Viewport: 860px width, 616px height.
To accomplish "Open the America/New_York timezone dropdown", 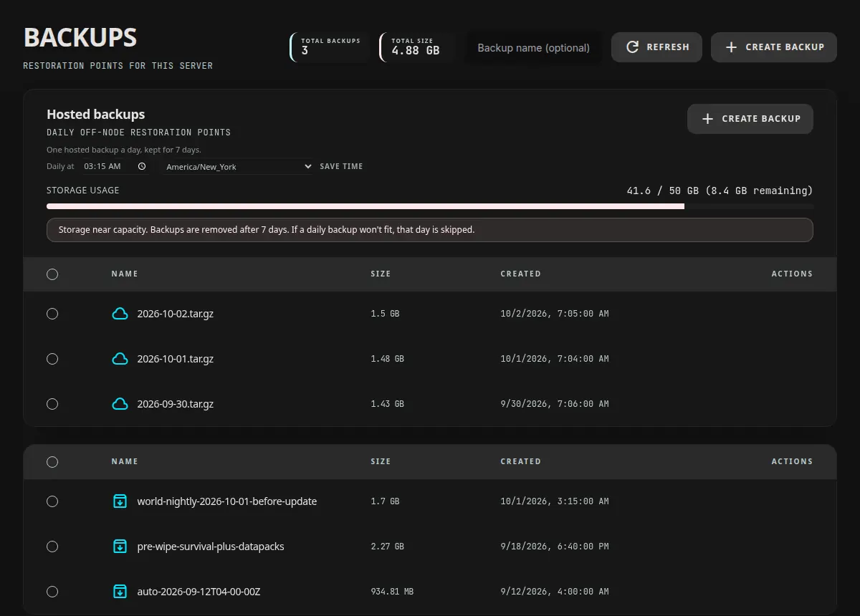I will pyautogui.click(x=237, y=166).
